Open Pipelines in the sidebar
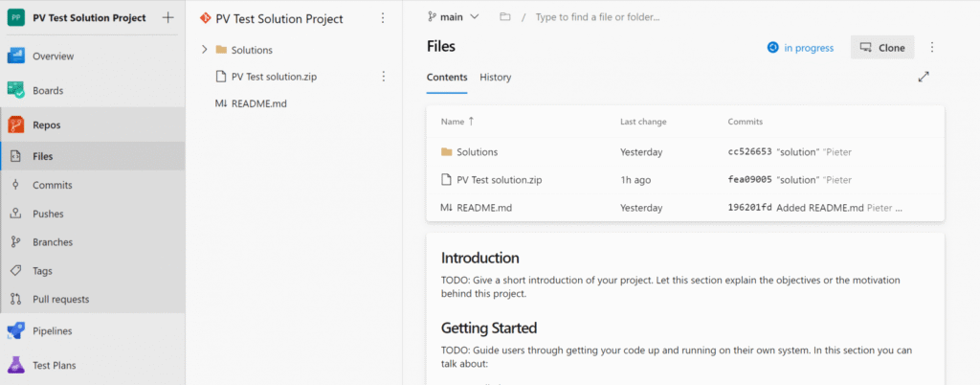Viewport: 980px width, 385px height. point(53,331)
